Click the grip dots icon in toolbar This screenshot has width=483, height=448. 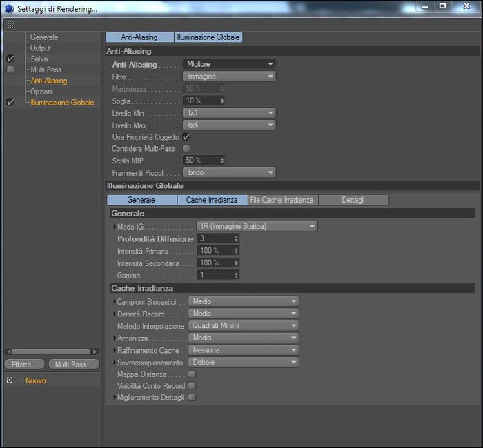(x=11, y=25)
